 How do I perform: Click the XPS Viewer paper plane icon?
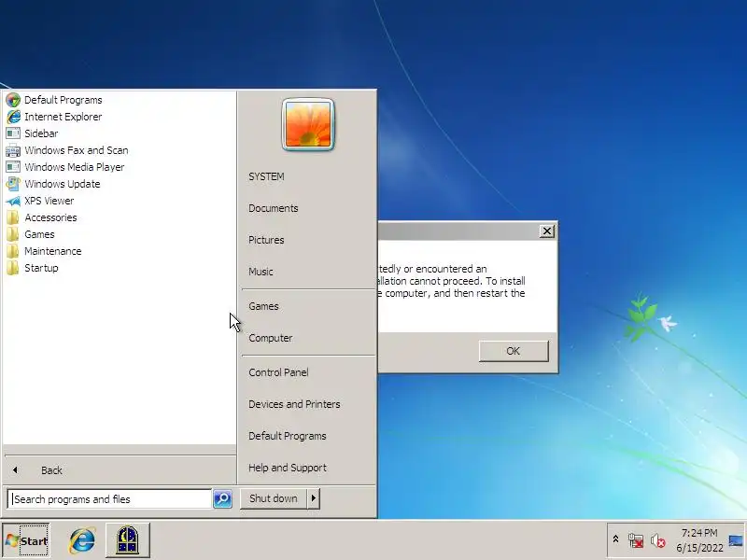(x=13, y=201)
